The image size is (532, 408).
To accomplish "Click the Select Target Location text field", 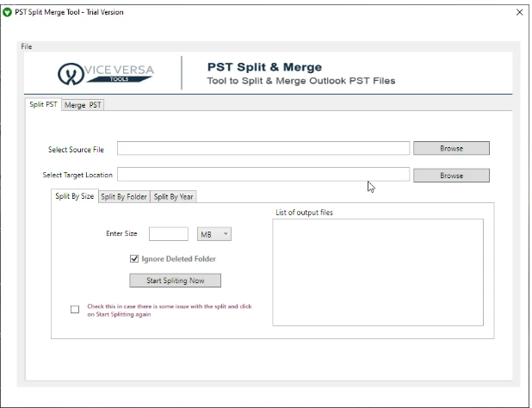I will (263, 175).
